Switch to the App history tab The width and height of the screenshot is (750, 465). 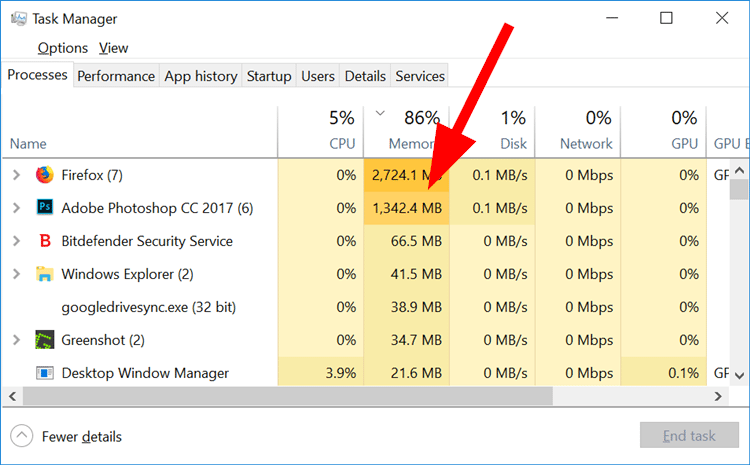[201, 76]
